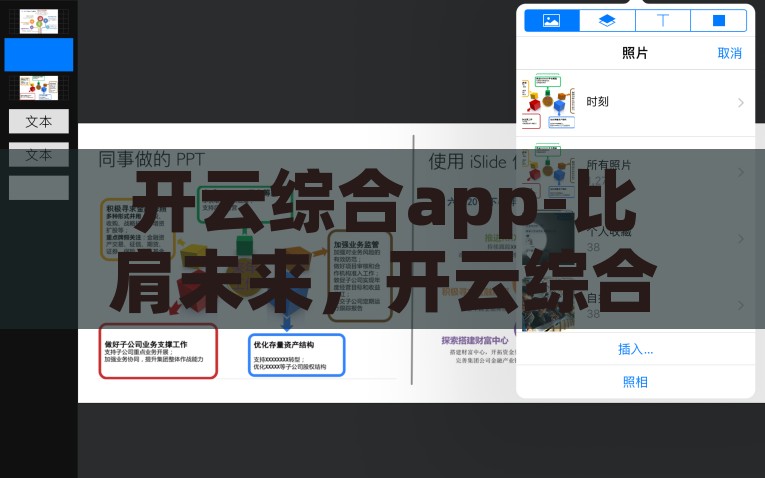Select the shape square tab icon
This screenshot has height=478, width=765.
[719, 20]
